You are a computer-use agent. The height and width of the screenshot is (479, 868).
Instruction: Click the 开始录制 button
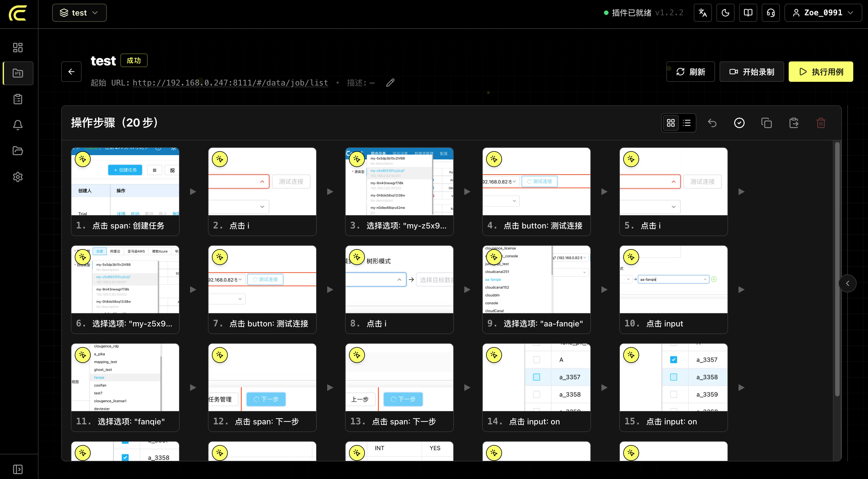(751, 72)
